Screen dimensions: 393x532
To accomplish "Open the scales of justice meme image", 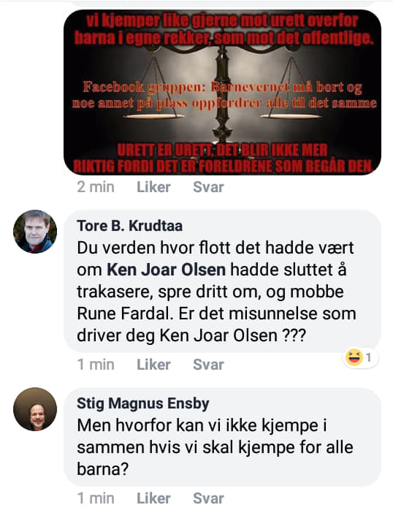I will (x=223, y=92).
